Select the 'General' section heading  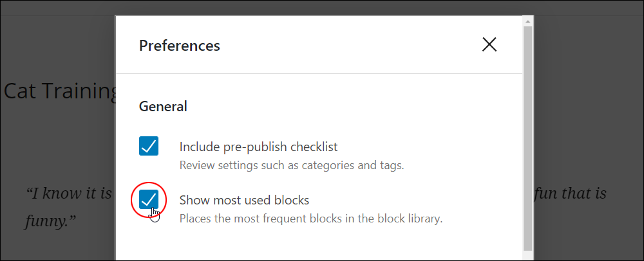[163, 107]
